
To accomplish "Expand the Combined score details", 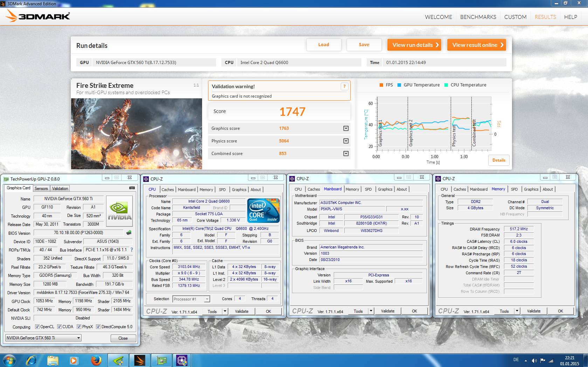I will [x=346, y=154].
